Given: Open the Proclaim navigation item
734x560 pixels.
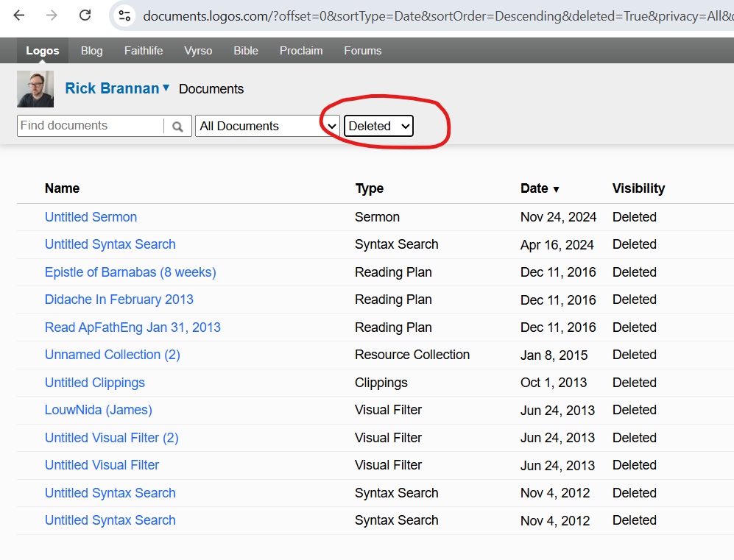Looking at the screenshot, I should click(x=301, y=51).
